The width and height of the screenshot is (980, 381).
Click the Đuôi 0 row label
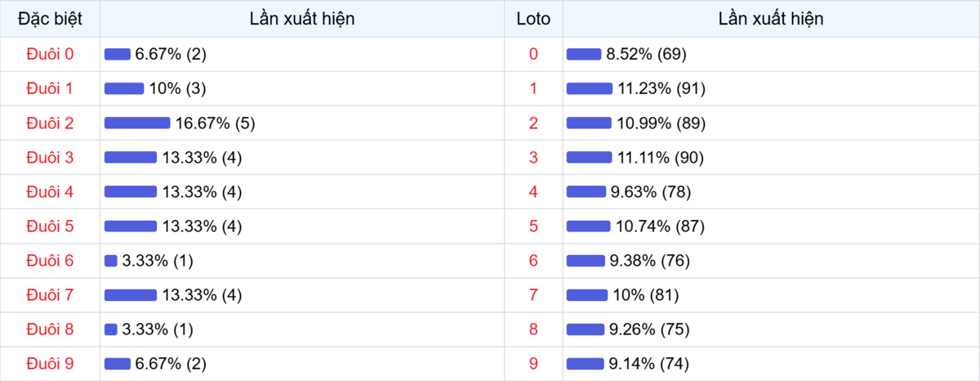tap(50, 54)
